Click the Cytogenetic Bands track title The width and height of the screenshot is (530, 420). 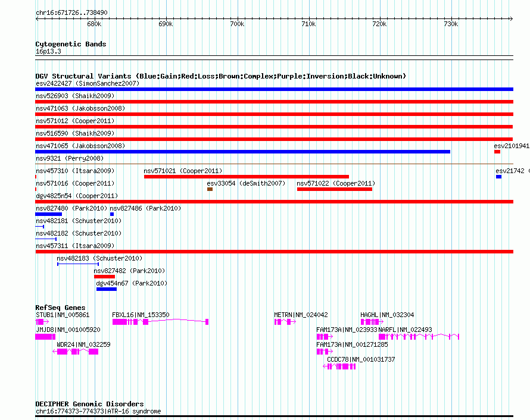[x=71, y=44]
